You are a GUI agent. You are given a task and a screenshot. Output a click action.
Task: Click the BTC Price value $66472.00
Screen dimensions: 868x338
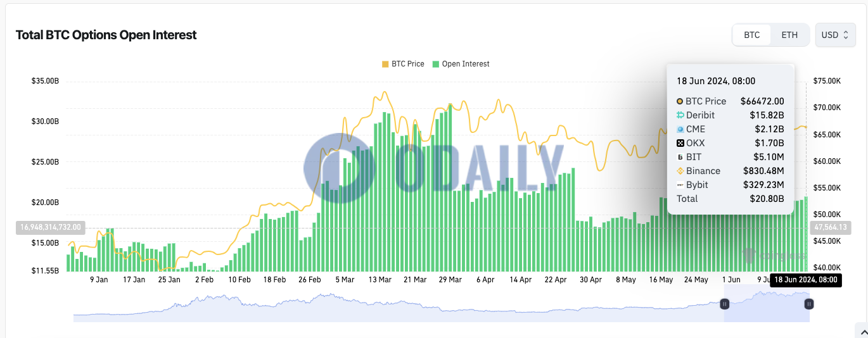[762, 101]
